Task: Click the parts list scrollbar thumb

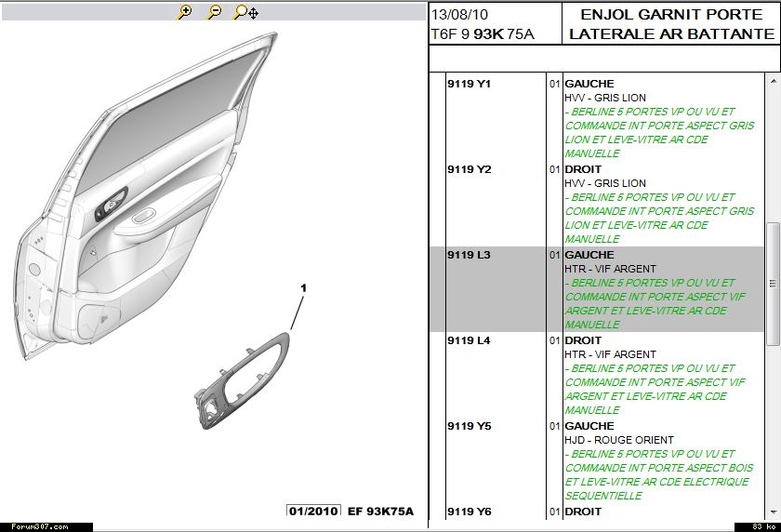Action: click(x=772, y=283)
